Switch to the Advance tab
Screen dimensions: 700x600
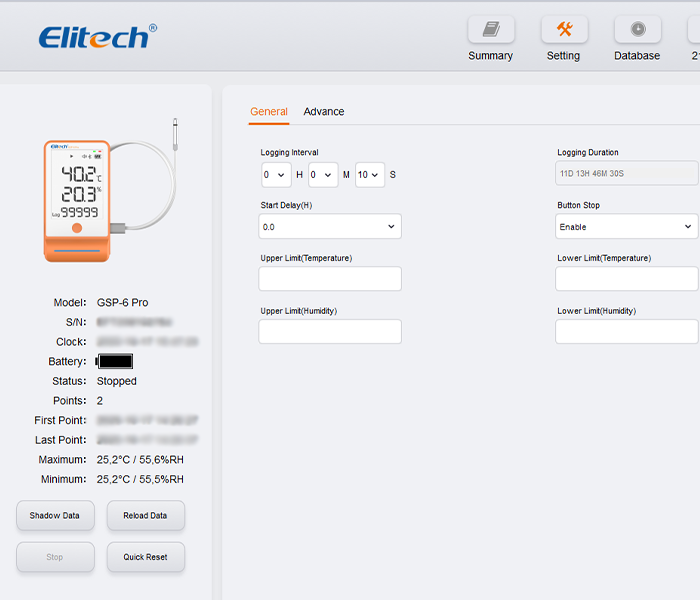[x=323, y=112]
